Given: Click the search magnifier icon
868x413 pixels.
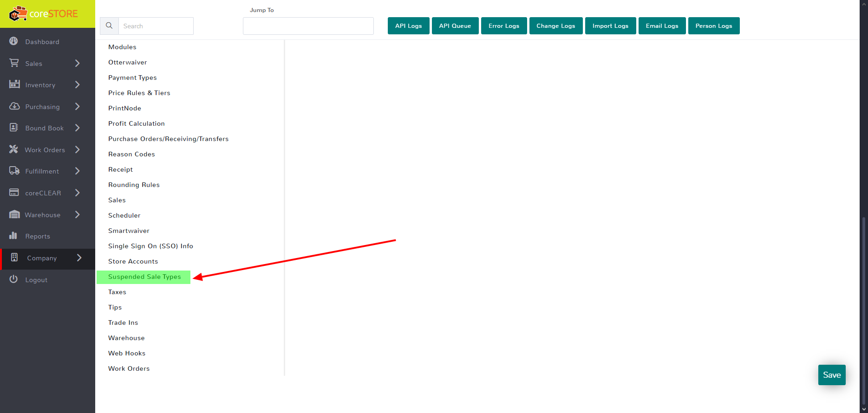Looking at the screenshot, I should pyautogui.click(x=109, y=26).
